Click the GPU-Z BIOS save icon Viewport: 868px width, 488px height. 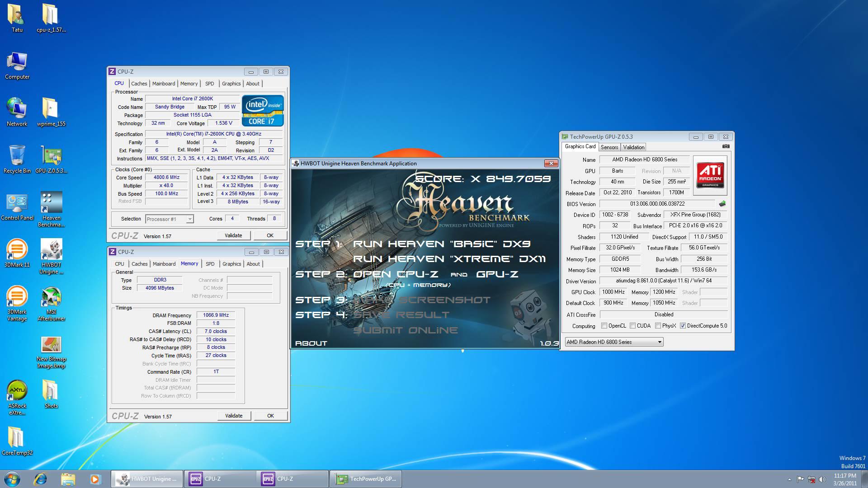[722, 204]
